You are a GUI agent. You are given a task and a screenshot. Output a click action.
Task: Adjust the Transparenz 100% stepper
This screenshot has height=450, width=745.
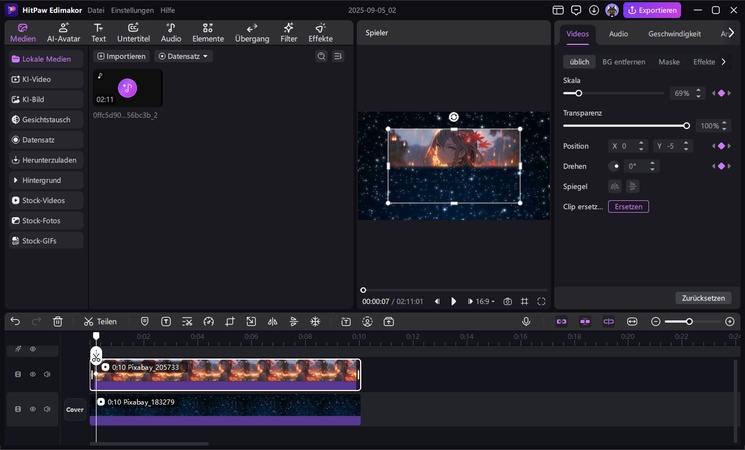[x=724, y=125]
